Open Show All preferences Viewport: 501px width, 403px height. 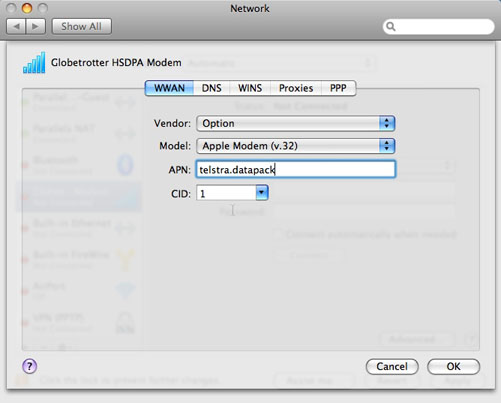tap(81, 26)
